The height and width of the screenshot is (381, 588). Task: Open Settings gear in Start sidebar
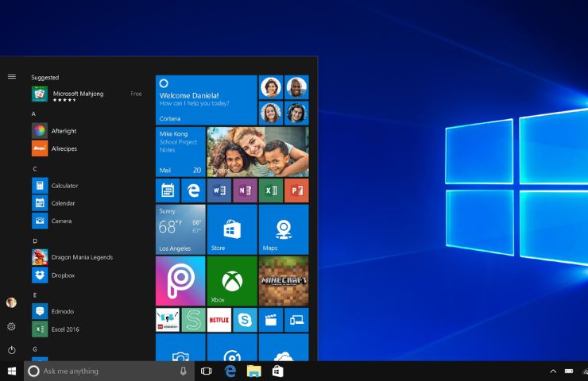[x=11, y=326]
